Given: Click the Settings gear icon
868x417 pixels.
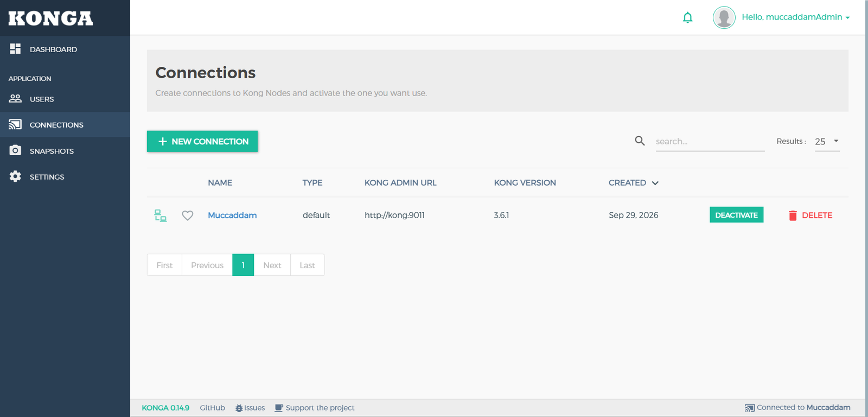Looking at the screenshot, I should 15,176.
